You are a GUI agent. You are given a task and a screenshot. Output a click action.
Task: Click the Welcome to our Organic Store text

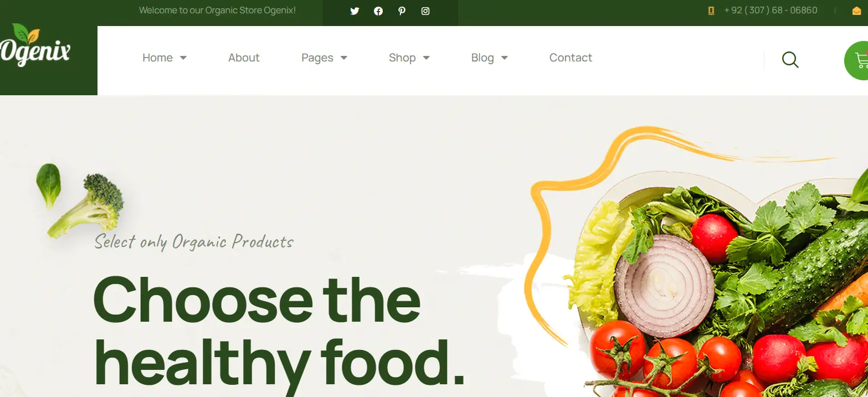[217, 11]
